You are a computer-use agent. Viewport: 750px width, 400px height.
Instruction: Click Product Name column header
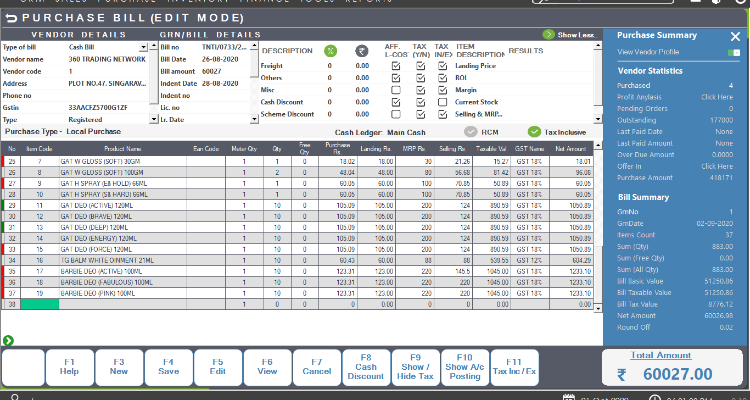pos(123,149)
